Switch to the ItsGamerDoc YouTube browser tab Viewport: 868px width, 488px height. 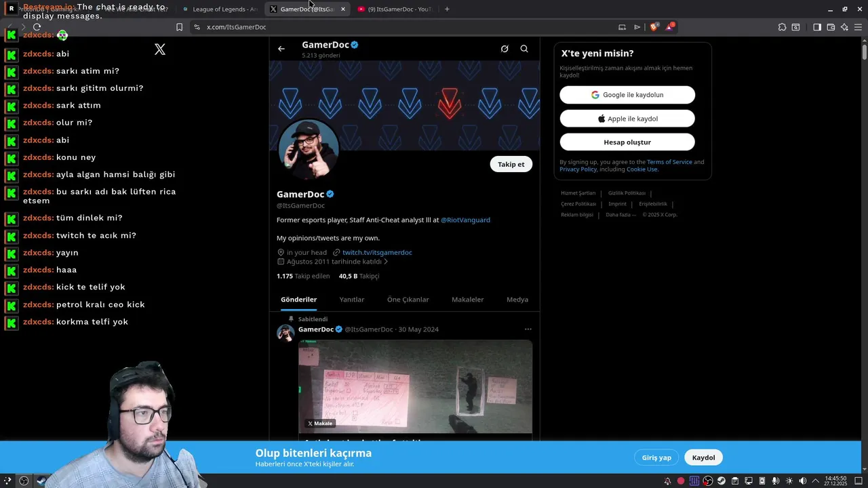point(395,9)
